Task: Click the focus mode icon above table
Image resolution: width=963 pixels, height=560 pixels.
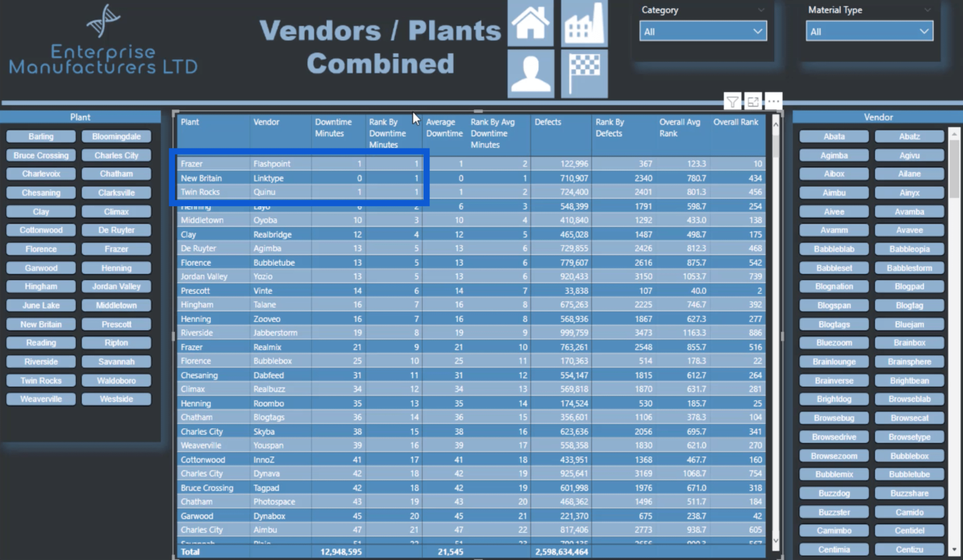Action: [x=753, y=102]
